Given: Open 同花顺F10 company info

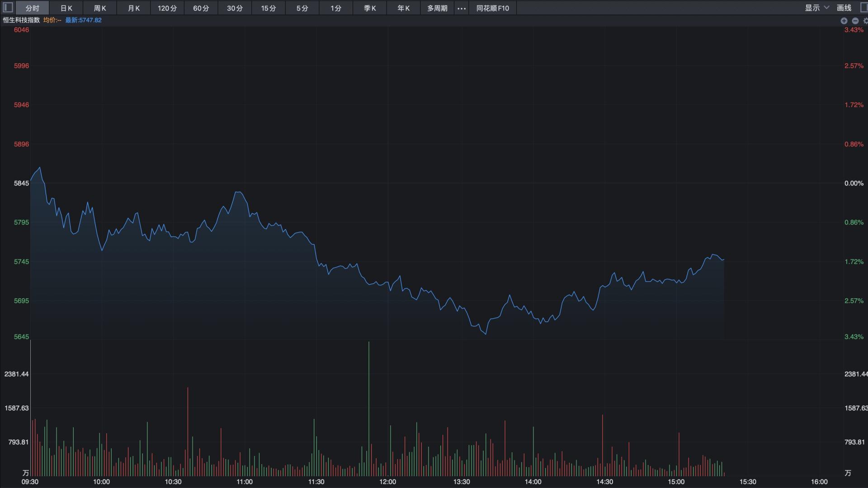Looking at the screenshot, I should point(492,8).
